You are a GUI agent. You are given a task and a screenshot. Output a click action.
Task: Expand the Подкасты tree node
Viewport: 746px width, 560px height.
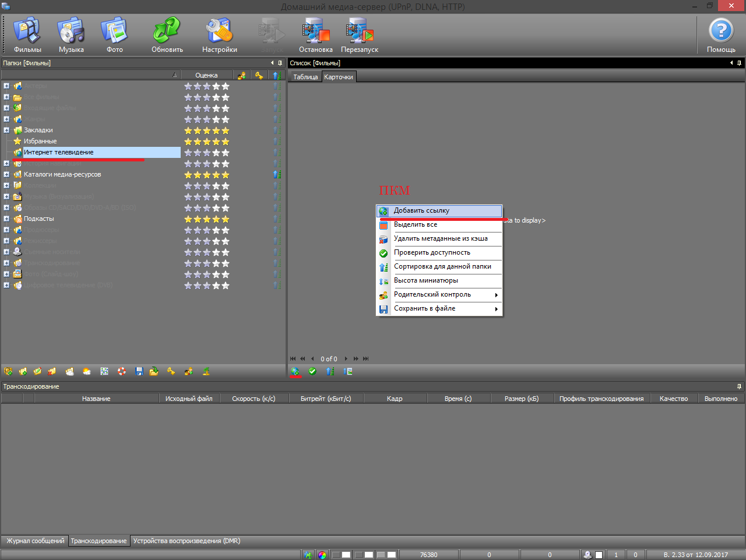tap(6, 219)
